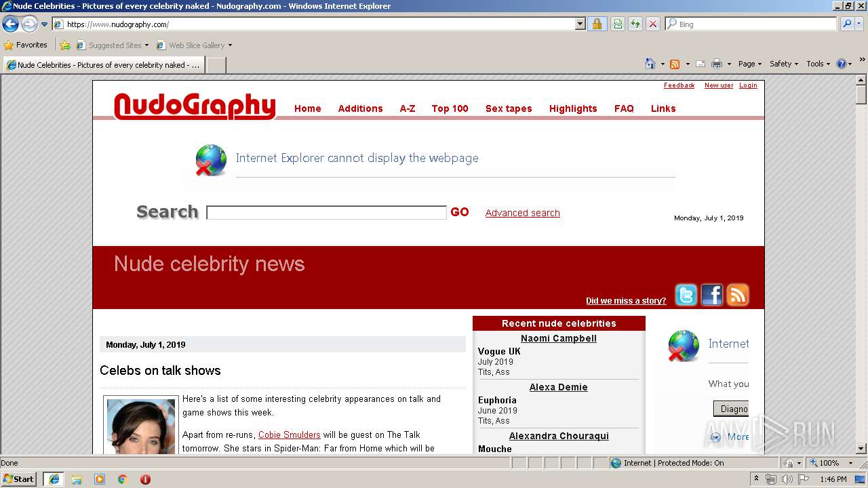Open the Home navigation link

(x=308, y=108)
